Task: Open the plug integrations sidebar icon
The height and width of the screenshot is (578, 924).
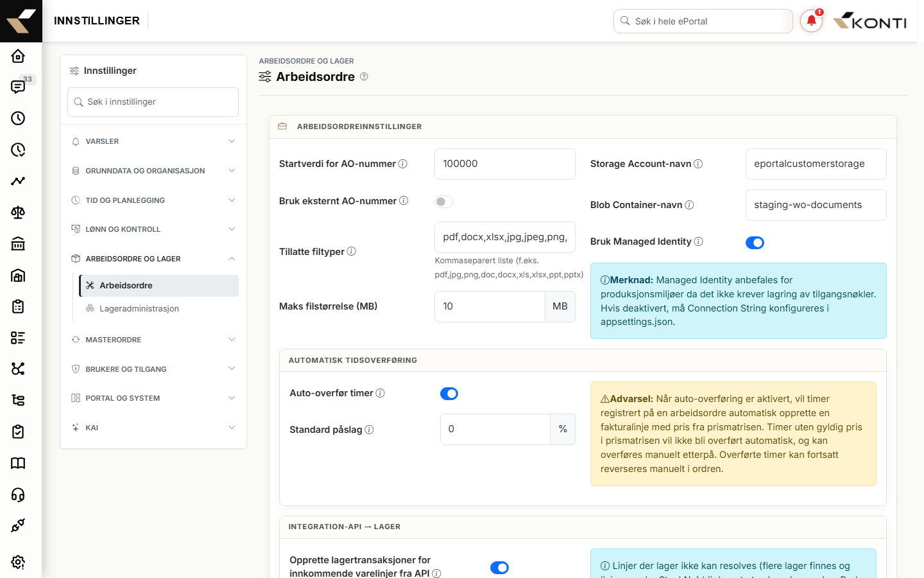Action: click(18, 525)
